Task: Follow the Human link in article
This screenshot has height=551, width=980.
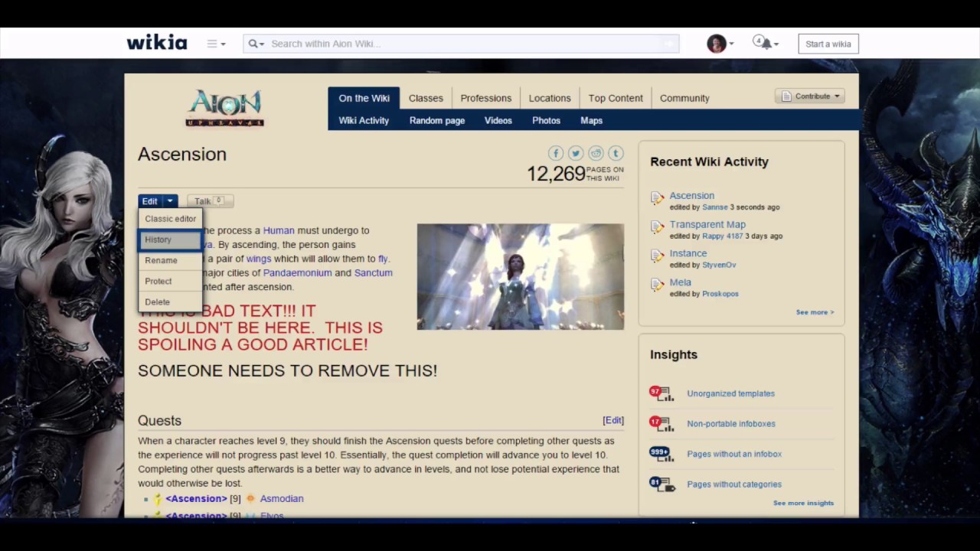Action: coord(279,230)
